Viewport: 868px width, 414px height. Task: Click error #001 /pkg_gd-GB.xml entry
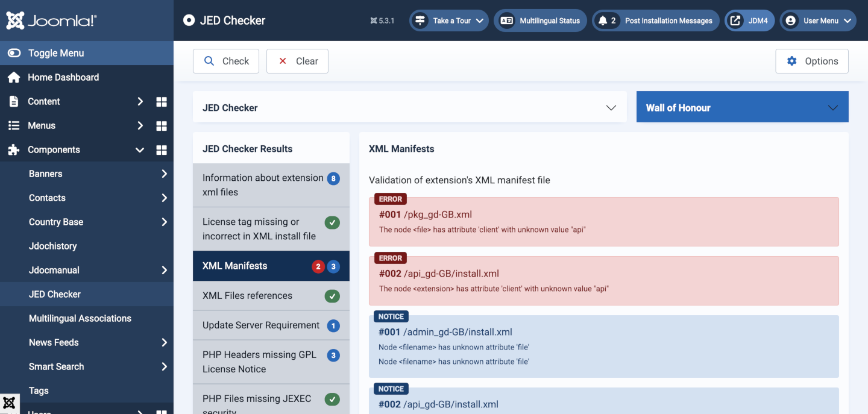click(604, 221)
